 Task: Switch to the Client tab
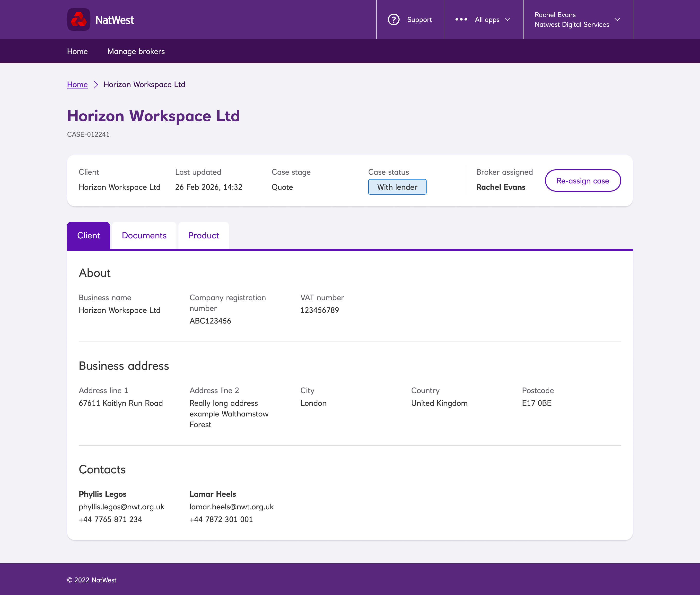click(x=88, y=235)
